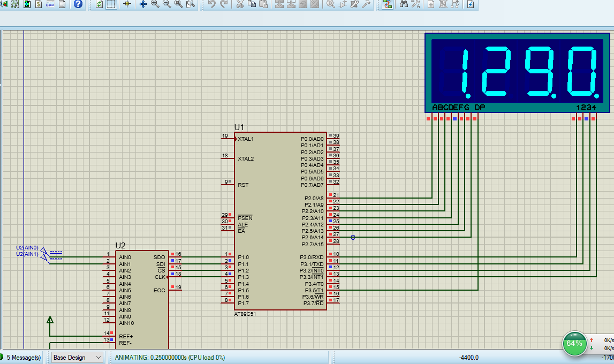Screen dimensions: 614x364
Task: Select the Zoom to Area tool
Action: point(191,4)
